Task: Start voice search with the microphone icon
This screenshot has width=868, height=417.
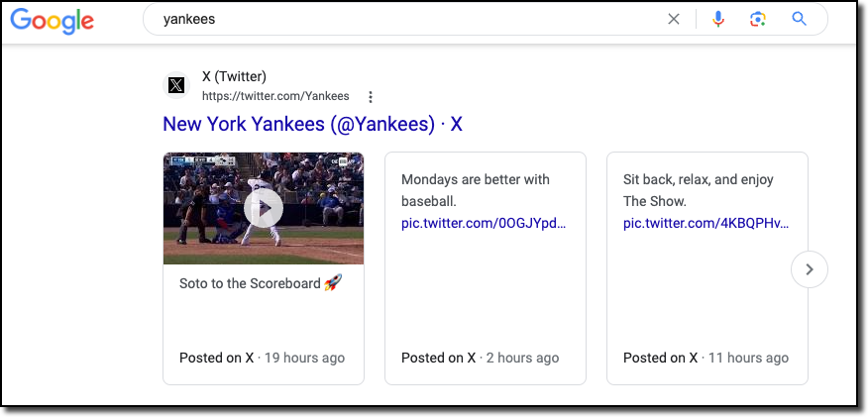Action: click(x=718, y=20)
